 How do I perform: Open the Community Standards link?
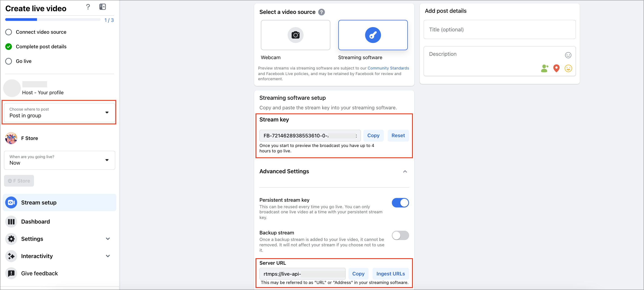(x=388, y=68)
